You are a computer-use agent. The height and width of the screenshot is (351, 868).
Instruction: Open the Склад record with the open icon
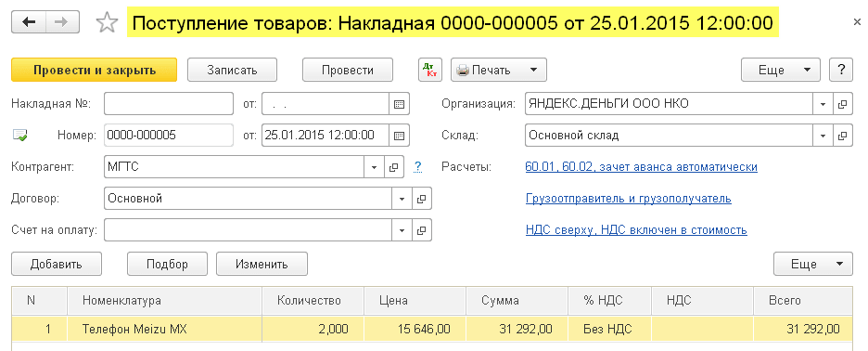[x=843, y=135]
